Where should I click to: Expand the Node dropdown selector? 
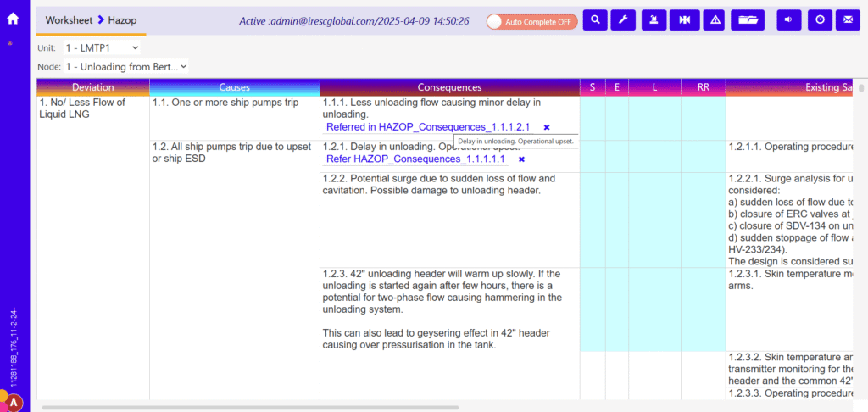click(x=125, y=66)
